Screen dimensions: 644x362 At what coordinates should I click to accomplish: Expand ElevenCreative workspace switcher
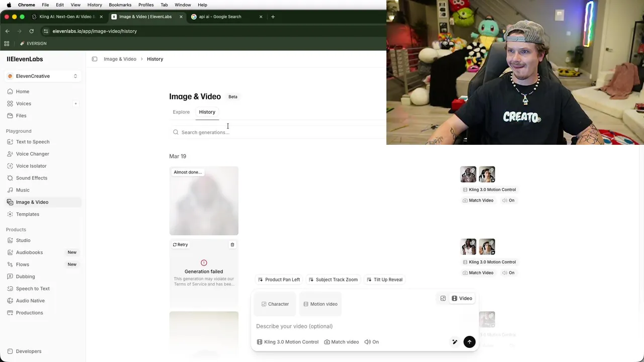coord(42,76)
